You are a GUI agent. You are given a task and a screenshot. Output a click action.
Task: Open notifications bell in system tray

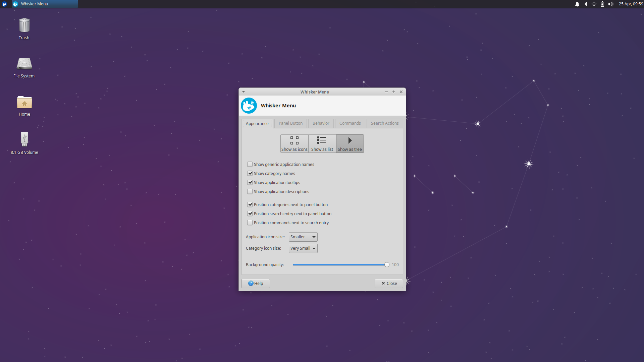(x=577, y=4)
